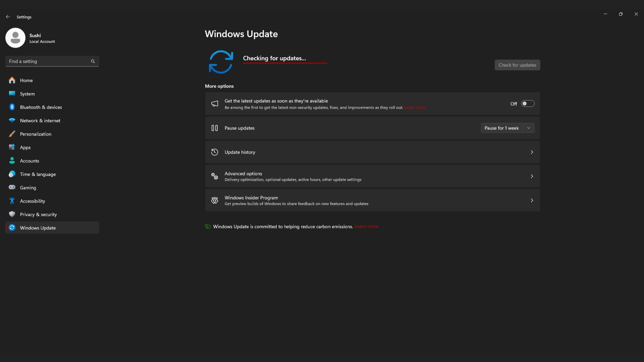Click the Windows Insider Program icon
644x362 pixels.
(x=215, y=200)
